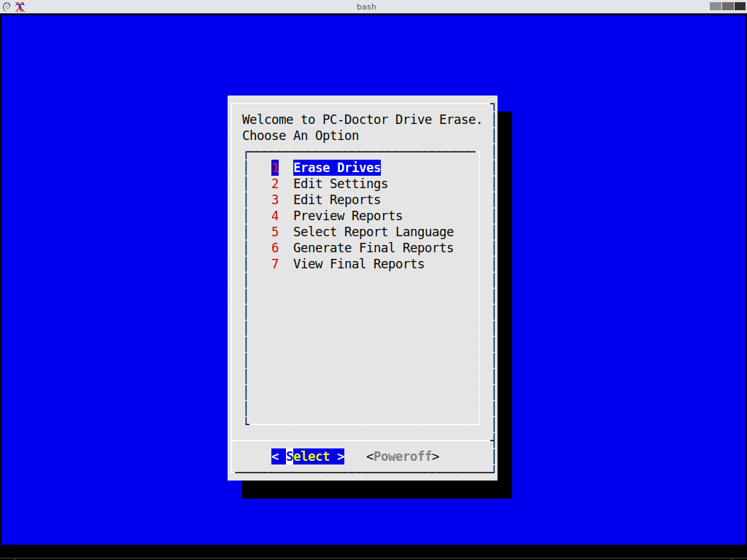Open the Edit Reports option

pyautogui.click(x=336, y=199)
